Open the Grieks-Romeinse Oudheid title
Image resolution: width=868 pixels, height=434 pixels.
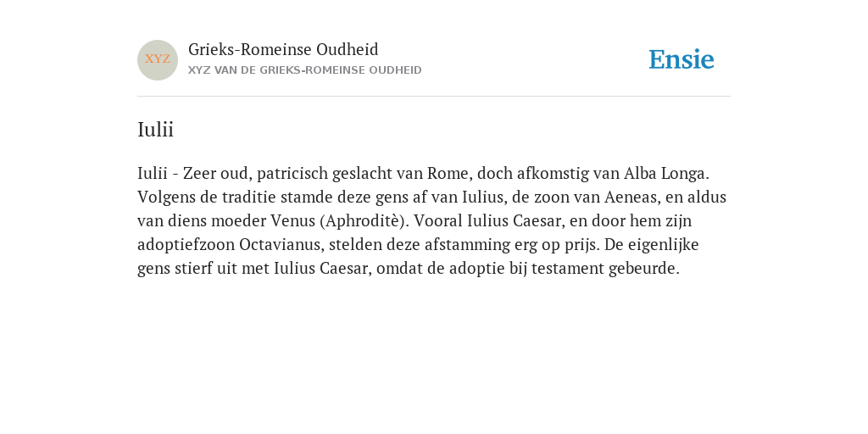coord(283,49)
